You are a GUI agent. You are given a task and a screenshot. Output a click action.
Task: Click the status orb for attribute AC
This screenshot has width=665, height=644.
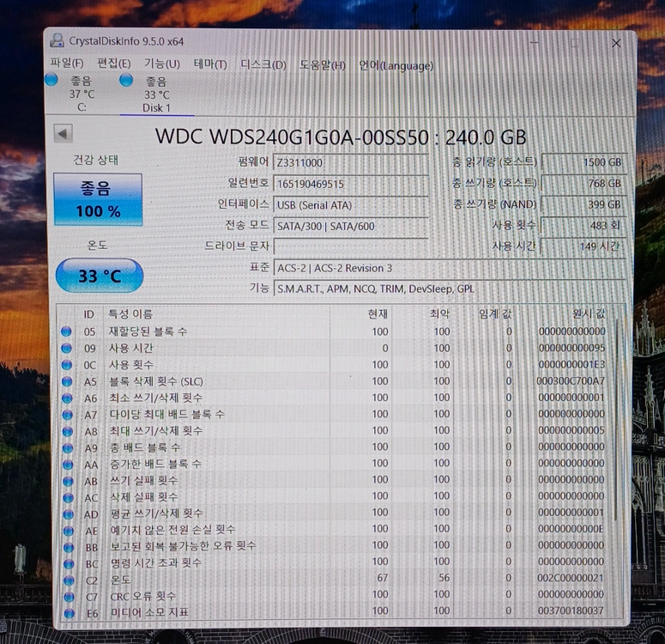pyautogui.click(x=69, y=497)
